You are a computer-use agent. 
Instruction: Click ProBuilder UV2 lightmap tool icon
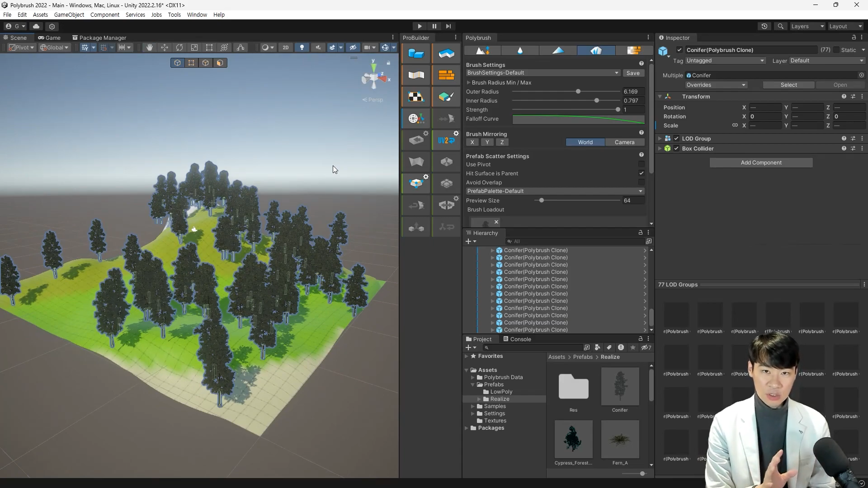point(446,140)
